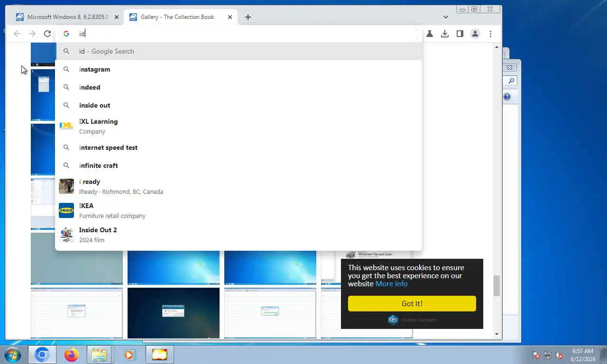Viewport: 607px width, 364px height.
Task: Open Chromium from the taskbar
Action: (x=42, y=355)
